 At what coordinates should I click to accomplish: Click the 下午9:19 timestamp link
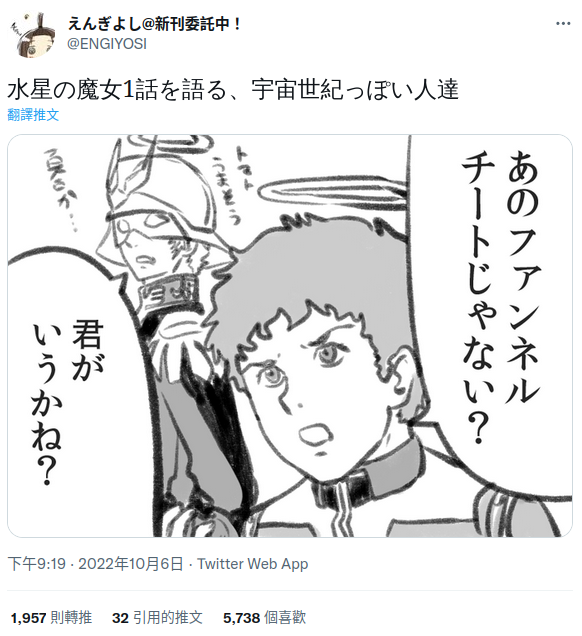[x=37, y=564]
